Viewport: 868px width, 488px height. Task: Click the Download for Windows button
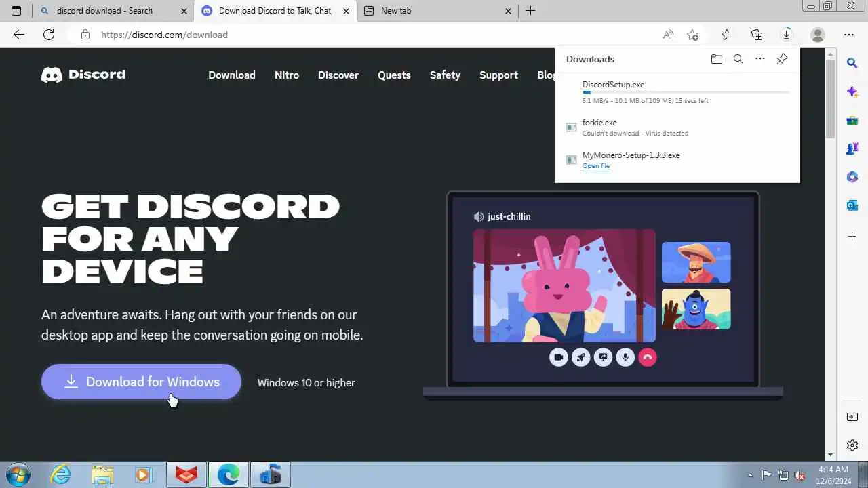pos(141,382)
